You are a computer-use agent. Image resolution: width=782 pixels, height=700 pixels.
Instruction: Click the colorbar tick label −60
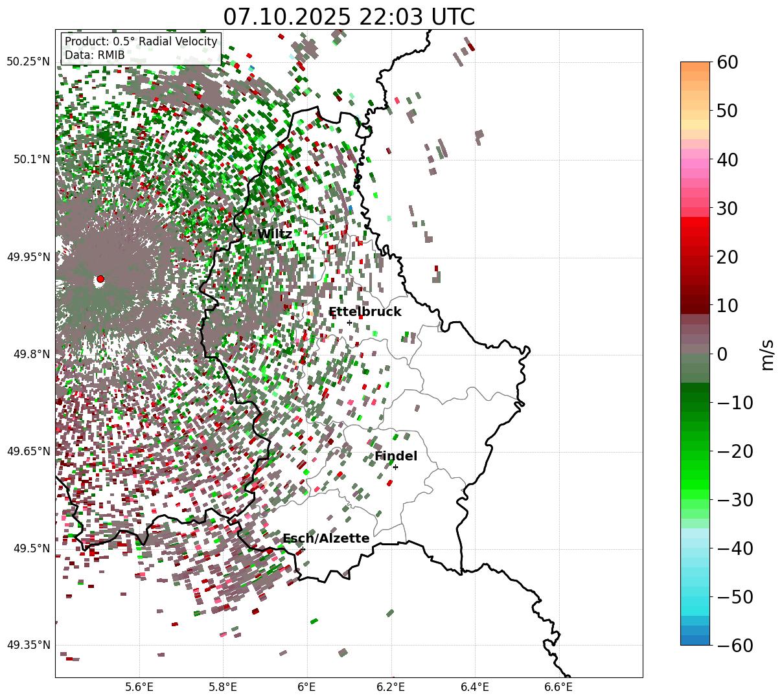pyautogui.click(x=735, y=645)
